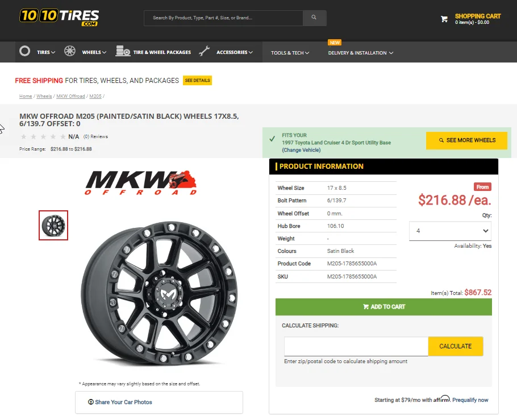Expand Delivery & Installation menu
The width and height of the screenshot is (517, 420).
[360, 53]
